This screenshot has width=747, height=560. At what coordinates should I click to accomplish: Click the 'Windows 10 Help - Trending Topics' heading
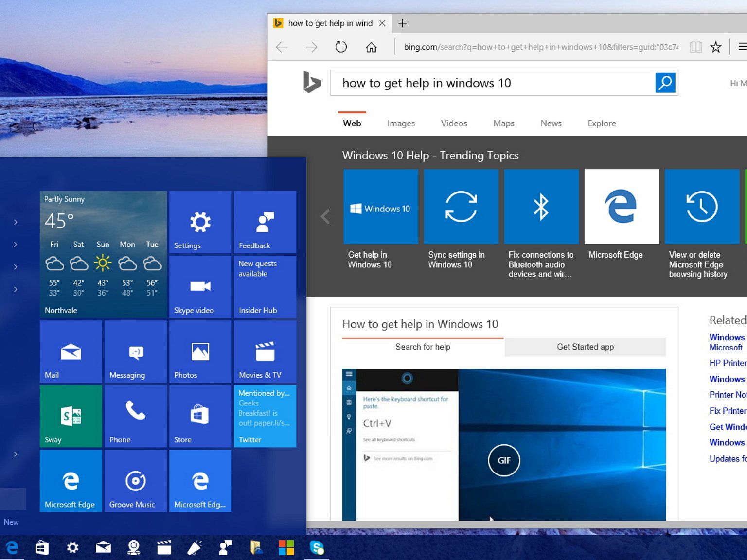[430, 156]
